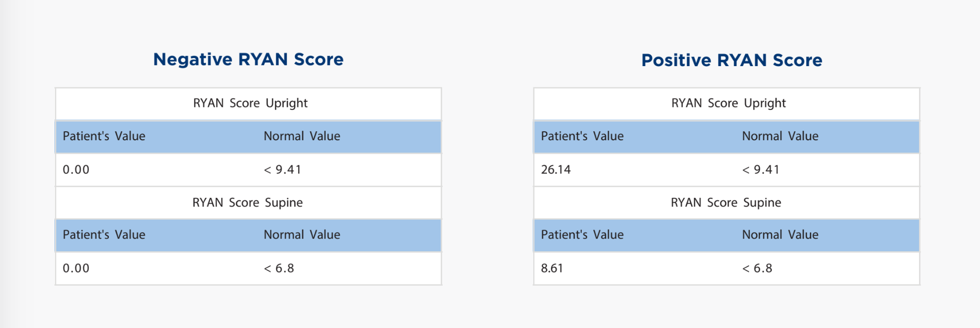Select RYAN Score Upright row in Negative table

250,103
